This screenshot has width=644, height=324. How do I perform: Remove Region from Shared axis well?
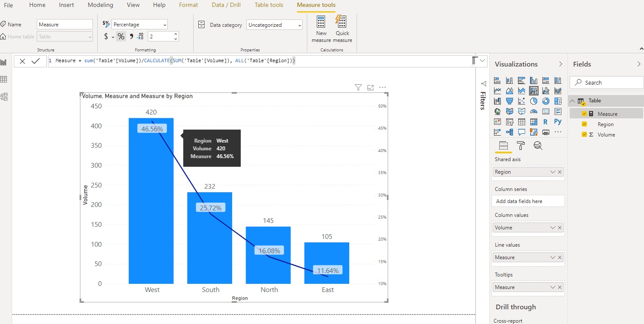(560, 172)
